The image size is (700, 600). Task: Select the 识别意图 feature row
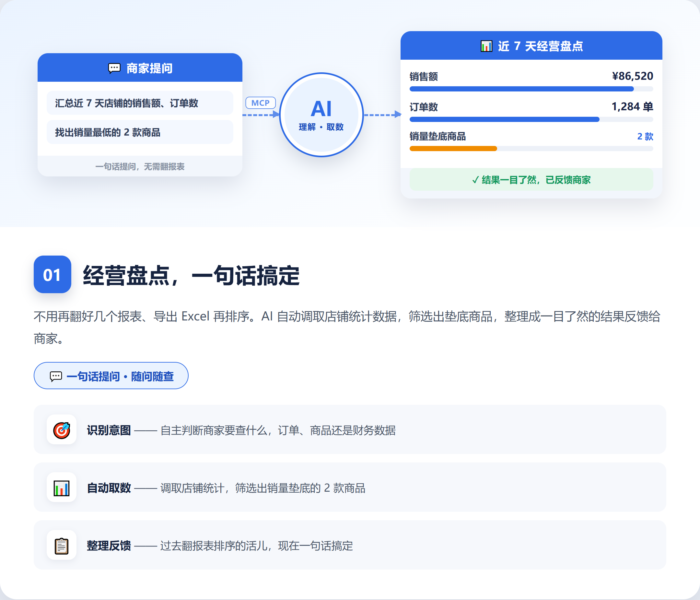click(350, 430)
